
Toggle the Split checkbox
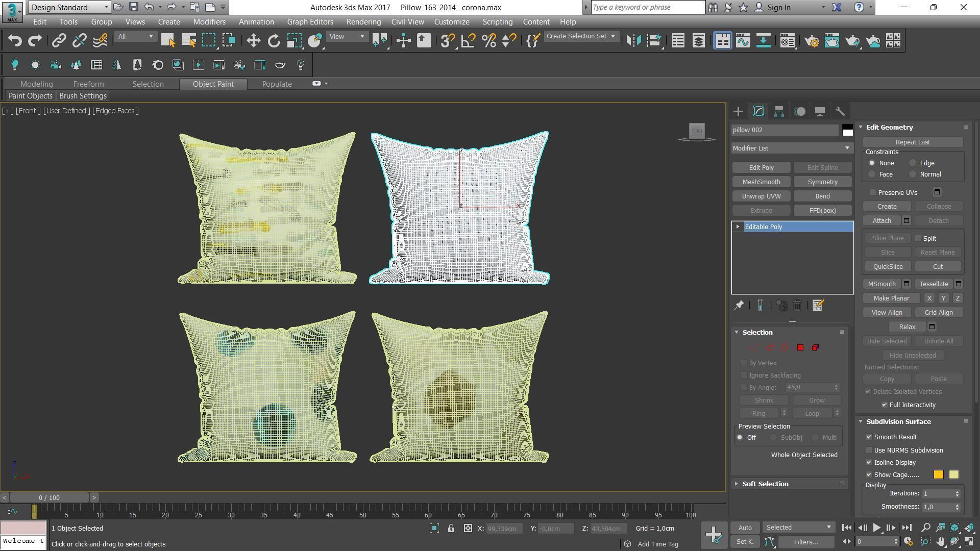(918, 238)
